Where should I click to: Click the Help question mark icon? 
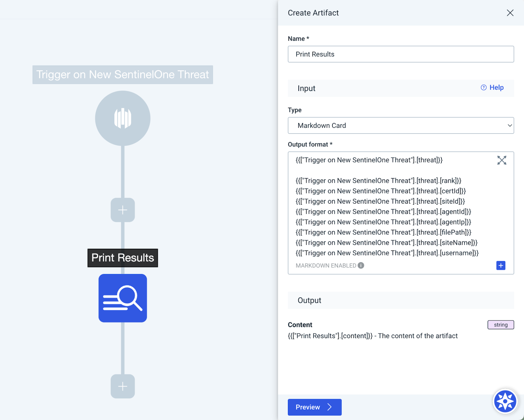point(483,87)
